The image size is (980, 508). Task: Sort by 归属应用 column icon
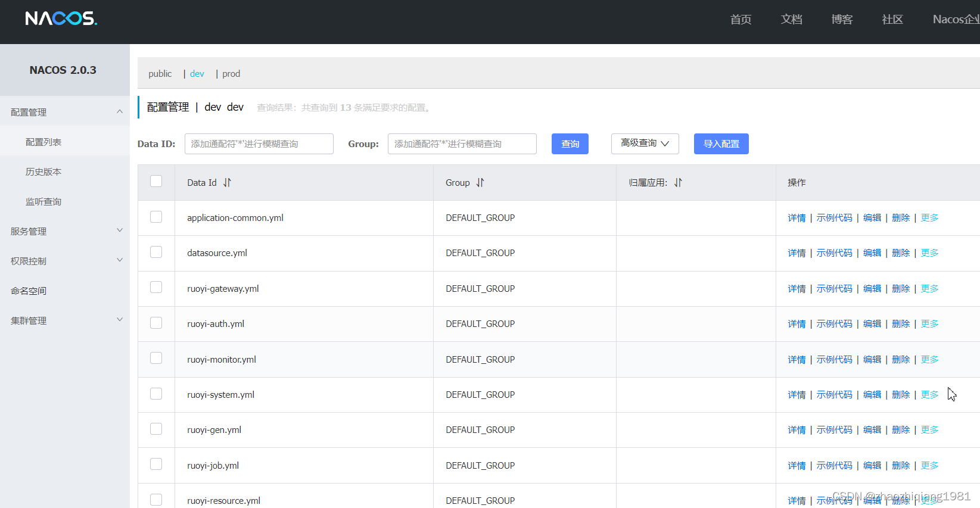678,183
